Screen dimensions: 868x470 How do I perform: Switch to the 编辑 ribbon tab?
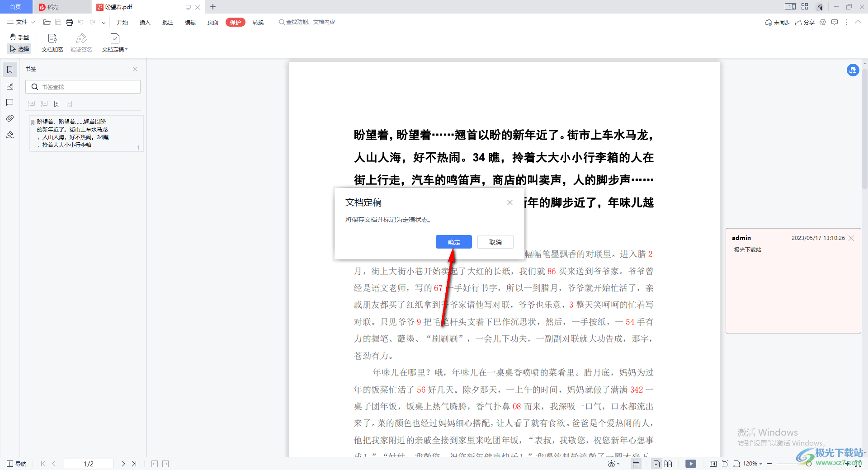tap(190, 22)
